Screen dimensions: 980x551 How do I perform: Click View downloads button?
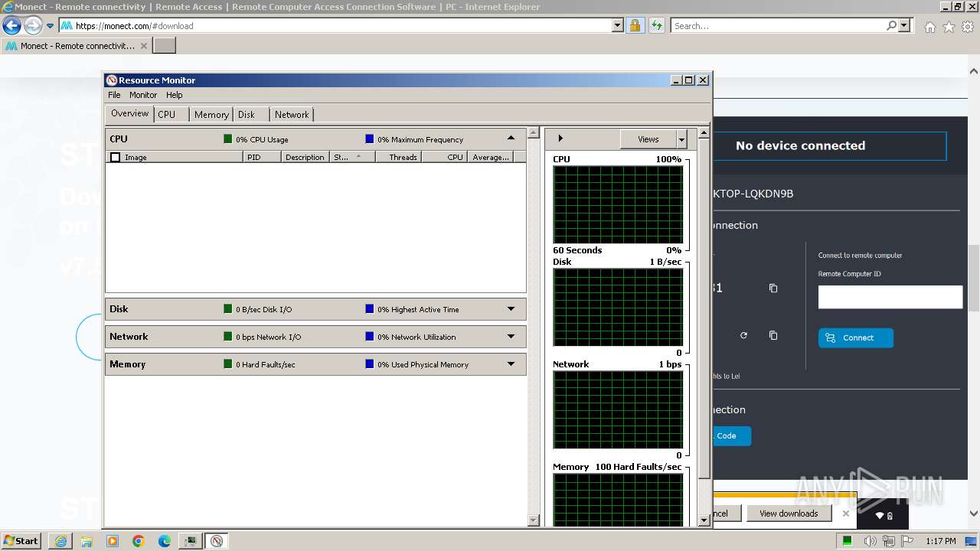click(x=789, y=514)
